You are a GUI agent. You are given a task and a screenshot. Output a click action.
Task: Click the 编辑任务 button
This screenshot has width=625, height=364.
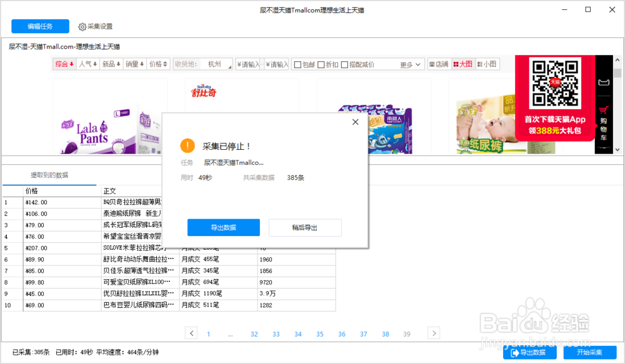[40, 26]
